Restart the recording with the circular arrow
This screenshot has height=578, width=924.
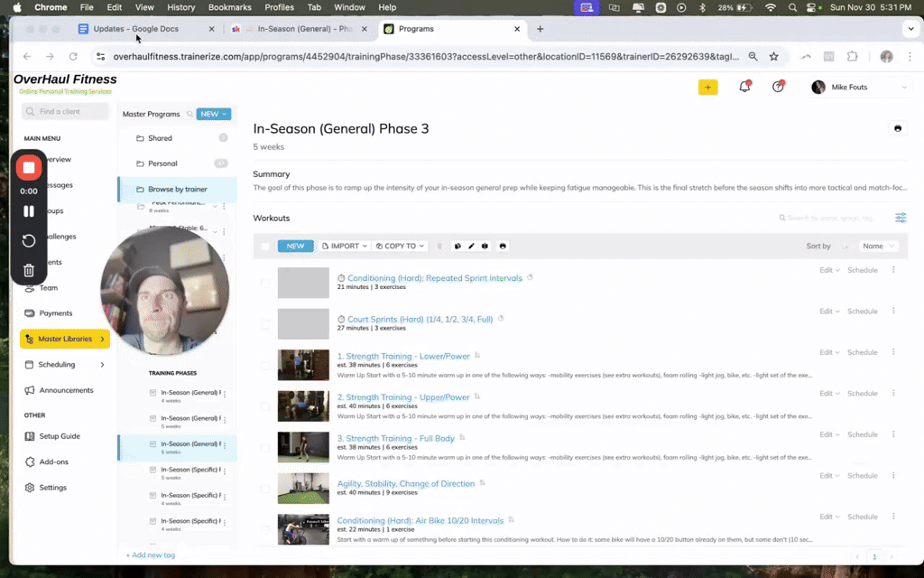[x=28, y=240]
